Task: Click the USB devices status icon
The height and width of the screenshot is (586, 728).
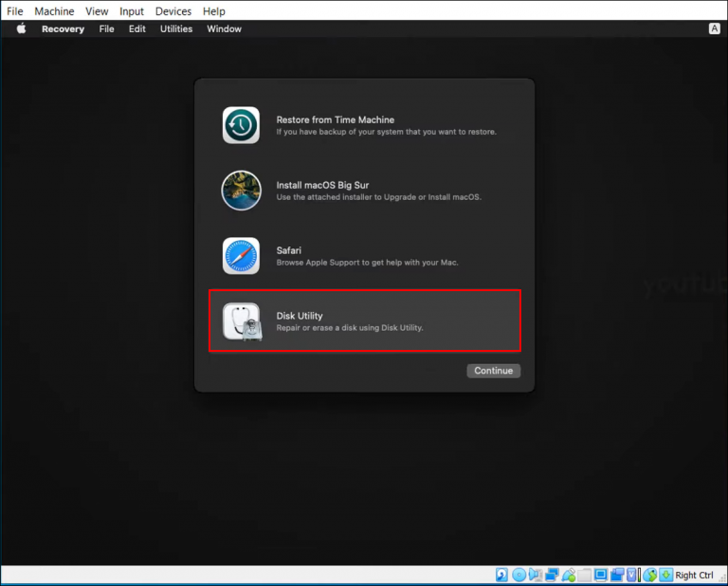Action: tap(569, 575)
